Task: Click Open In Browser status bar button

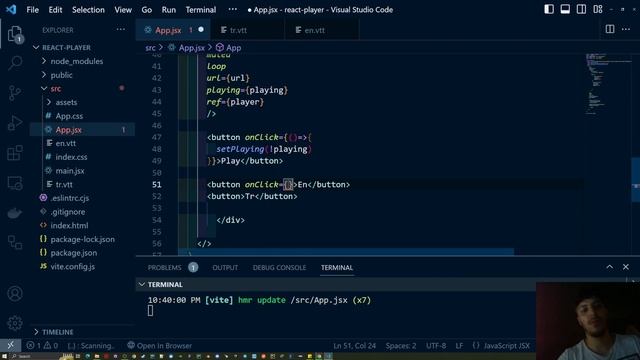Action: point(159,345)
